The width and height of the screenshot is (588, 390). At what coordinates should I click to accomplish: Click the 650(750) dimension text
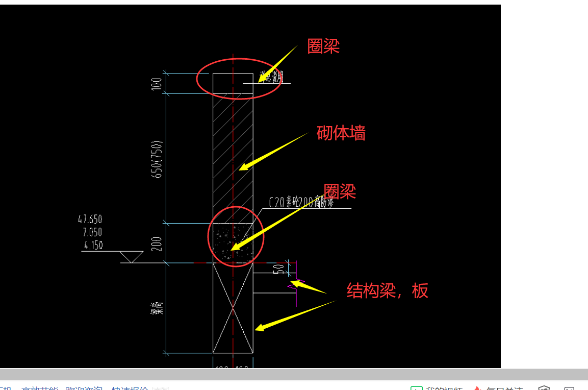(157, 159)
